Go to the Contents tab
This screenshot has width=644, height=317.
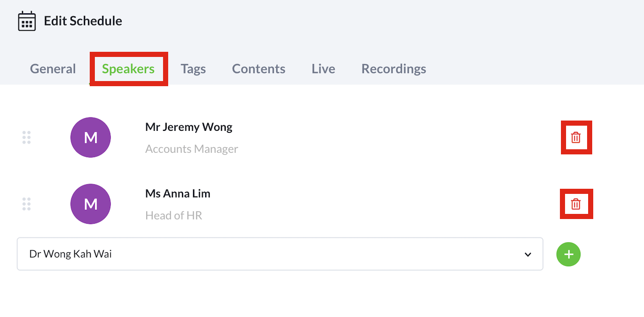pos(259,69)
